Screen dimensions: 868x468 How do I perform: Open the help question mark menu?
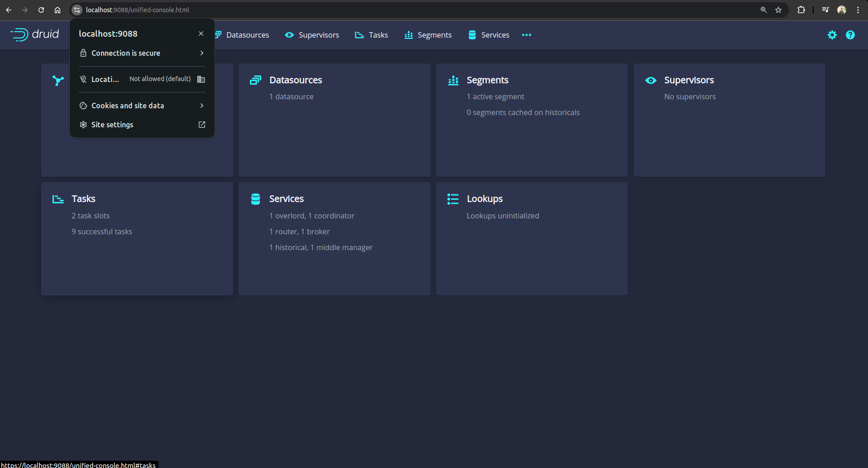(850, 35)
